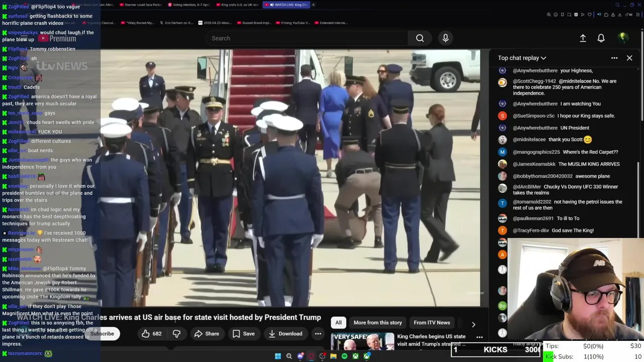The height and width of the screenshot is (362, 644).
Task: Open Spotify from the taskbar
Action: [x=344, y=356]
